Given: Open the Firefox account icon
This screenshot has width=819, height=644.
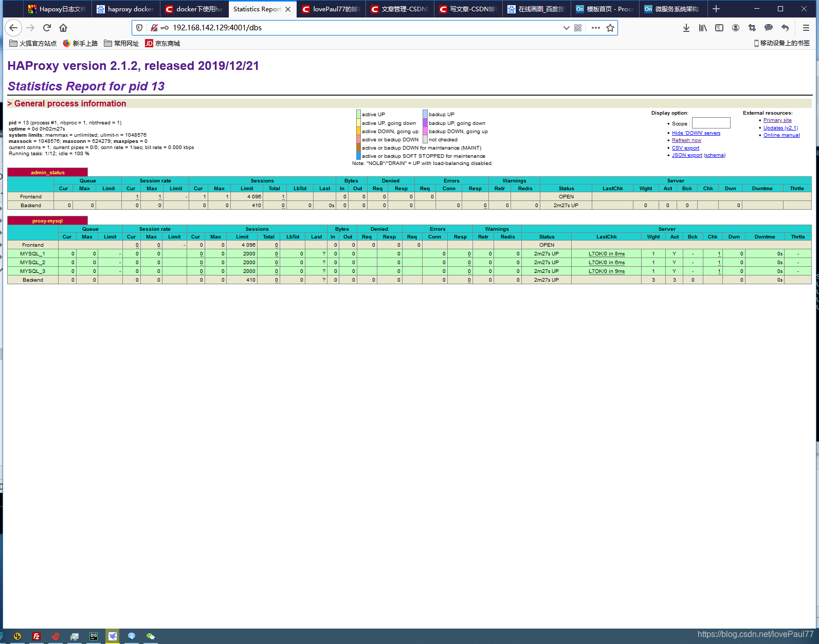Looking at the screenshot, I should click(736, 28).
